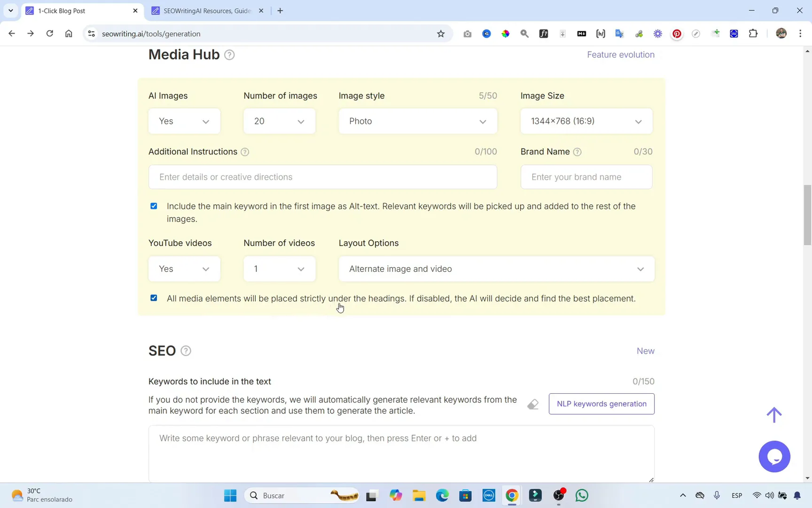This screenshot has height=508, width=812.
Task: Disable strict media placement under headings
Action: (x=153, y=298)
